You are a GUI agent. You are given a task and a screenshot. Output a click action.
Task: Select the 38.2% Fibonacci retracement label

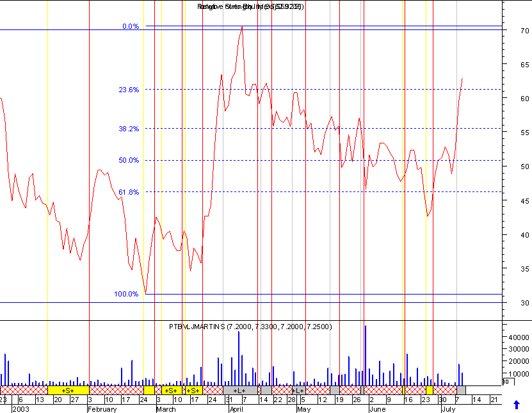click(x=129, y=129)
